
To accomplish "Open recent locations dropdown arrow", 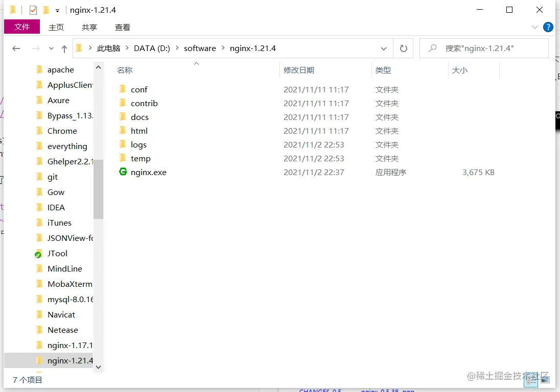I will 51,48.
